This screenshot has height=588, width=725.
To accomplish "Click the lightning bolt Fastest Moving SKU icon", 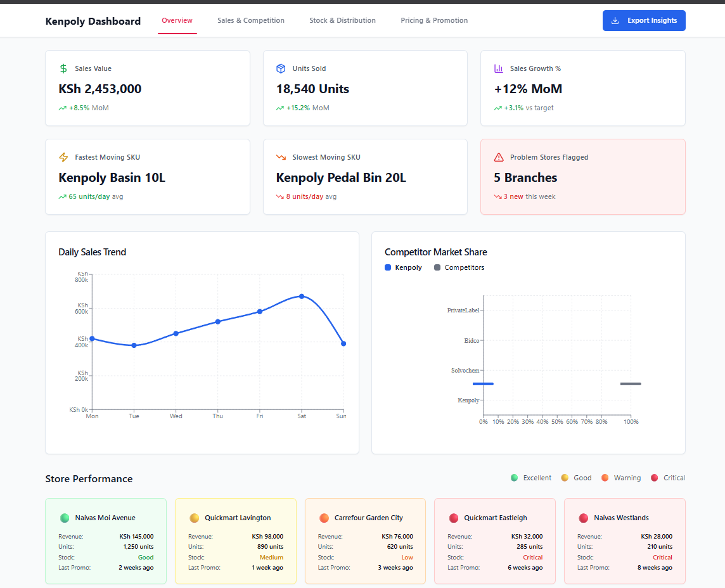I will [x=63, y=157].
